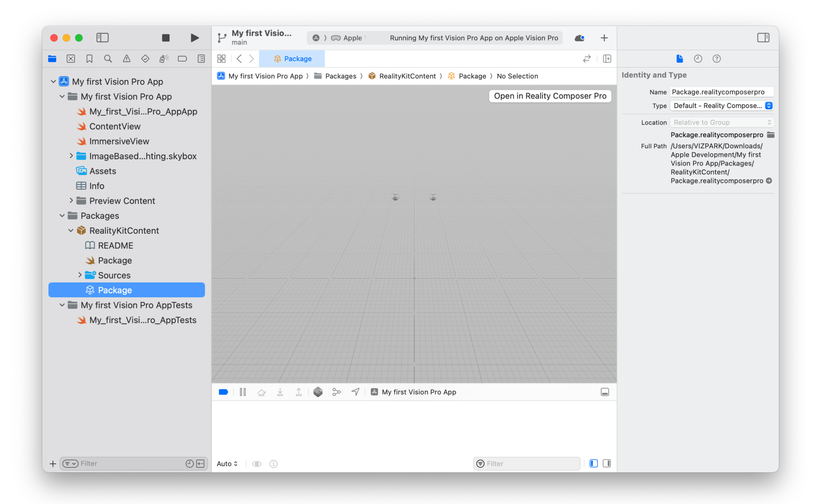Open the Test navigator checkmark icon
This screenshot has width=813, height=504.
coord(145,58)
